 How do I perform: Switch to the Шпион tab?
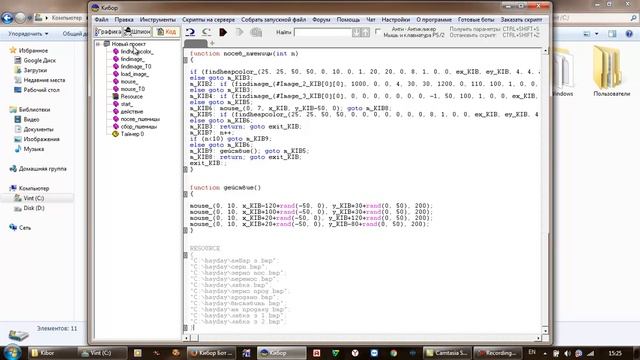138,32
